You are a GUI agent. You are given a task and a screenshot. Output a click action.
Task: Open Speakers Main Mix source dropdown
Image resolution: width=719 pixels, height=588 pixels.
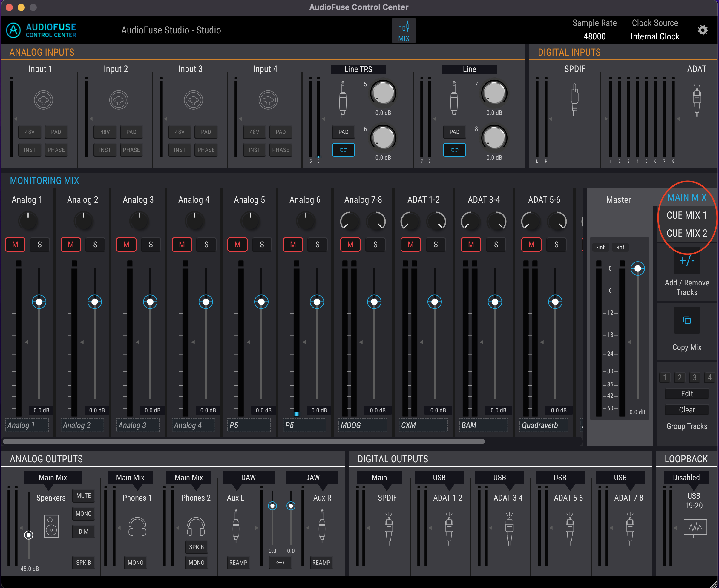53,478
